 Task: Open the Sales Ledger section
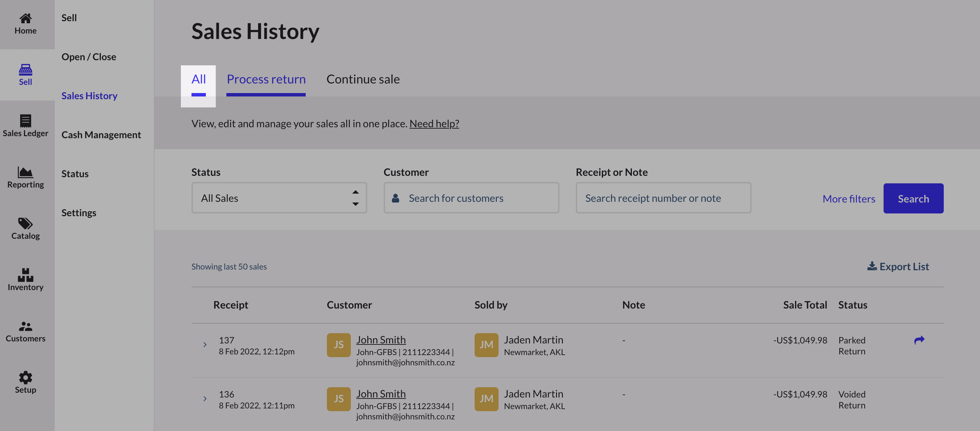(x=26, y=126)
